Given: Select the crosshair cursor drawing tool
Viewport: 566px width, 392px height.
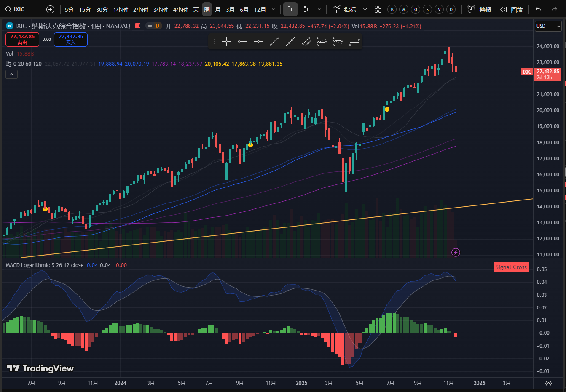Looking at the screenshot, I should click(x=226, y=41).
